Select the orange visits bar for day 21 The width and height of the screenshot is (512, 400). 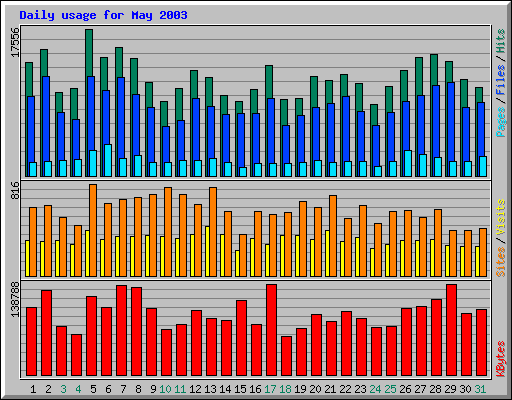[x=333, y=236]
